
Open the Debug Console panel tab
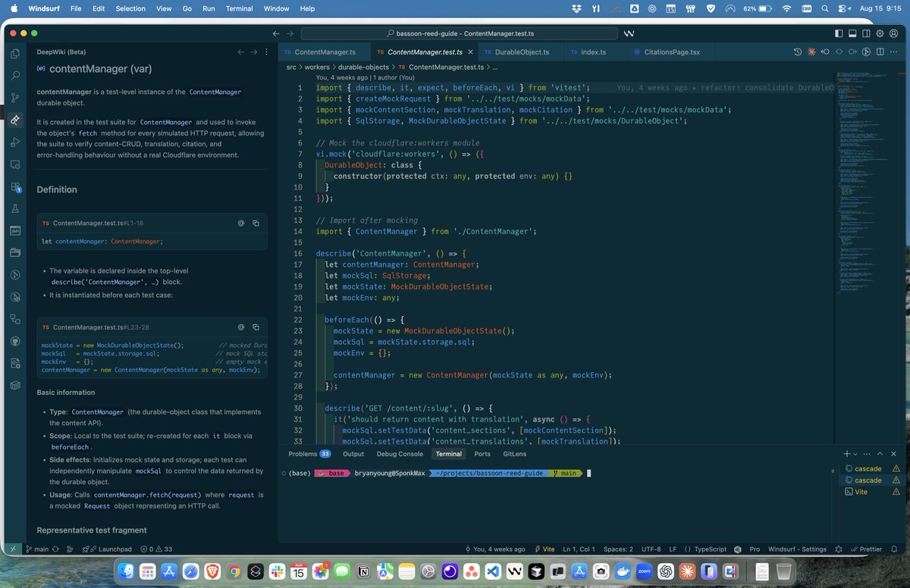(x=400, y=454)
